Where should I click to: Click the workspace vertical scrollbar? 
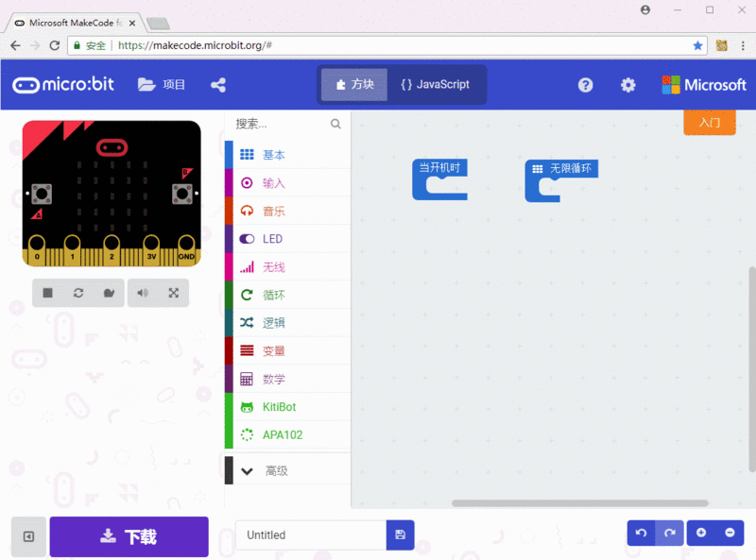pos(752,369)
